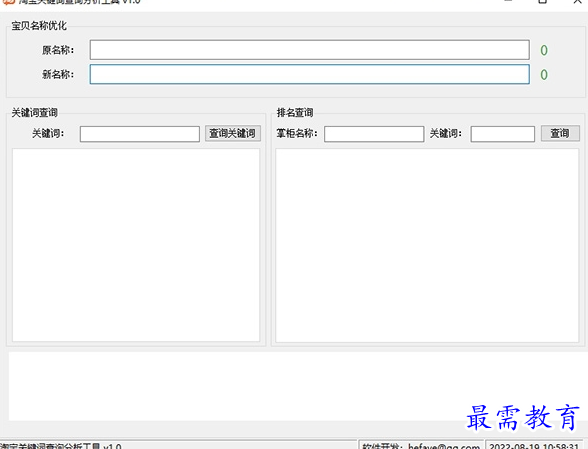This screenshot has width=588, height=449.
Task: Click the 淘宝关键词查询分析工具 v1.0 status text
Action: (x=61, y=446)
